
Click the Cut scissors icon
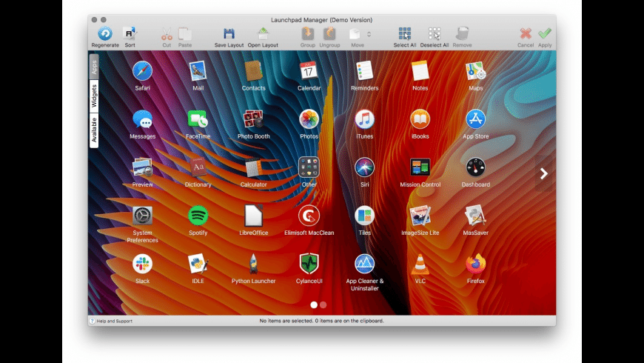167,34
